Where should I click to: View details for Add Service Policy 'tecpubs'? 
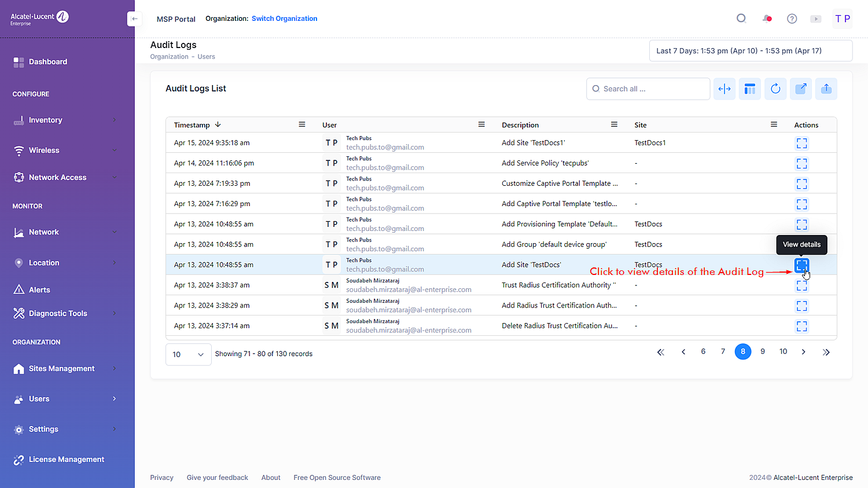[x=801, y=163]
